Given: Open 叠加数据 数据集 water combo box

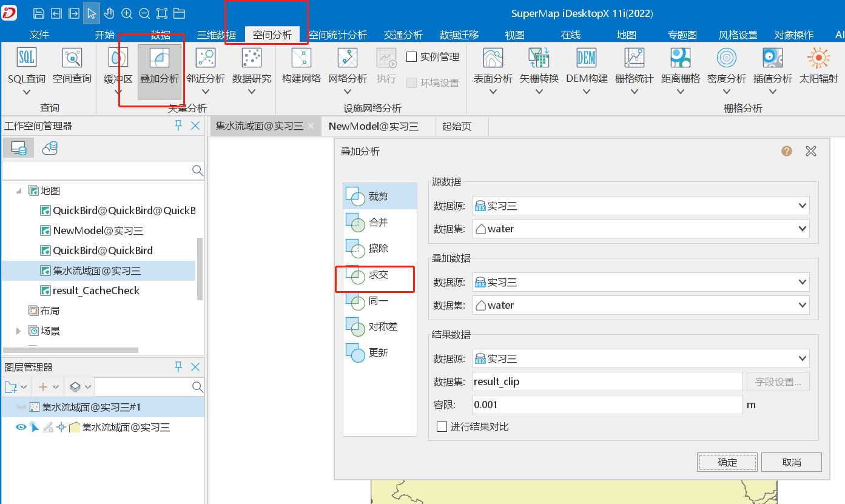Looking at the screenshot, I should tap(641, 305).
